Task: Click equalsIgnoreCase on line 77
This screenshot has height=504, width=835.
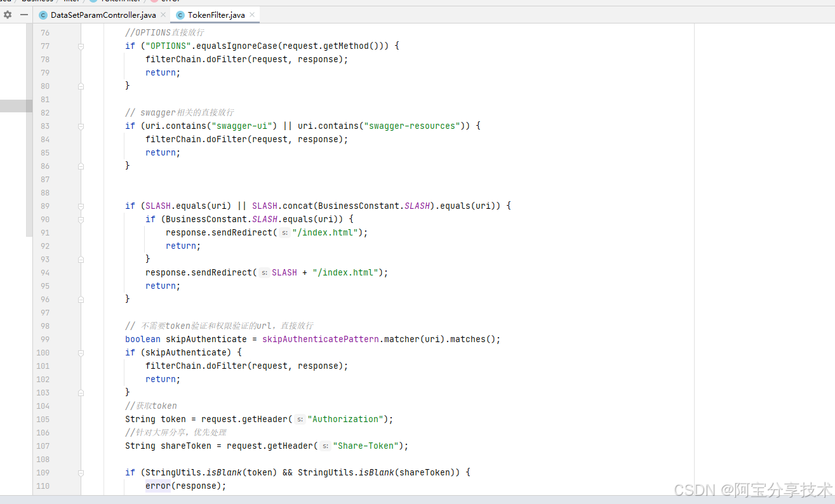Action: pos(237,46)
